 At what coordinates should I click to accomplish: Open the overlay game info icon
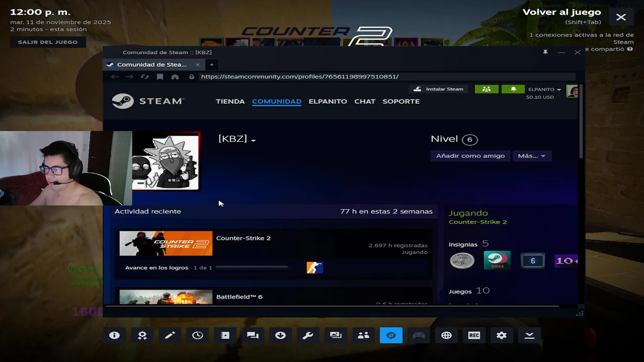[115, 335]
